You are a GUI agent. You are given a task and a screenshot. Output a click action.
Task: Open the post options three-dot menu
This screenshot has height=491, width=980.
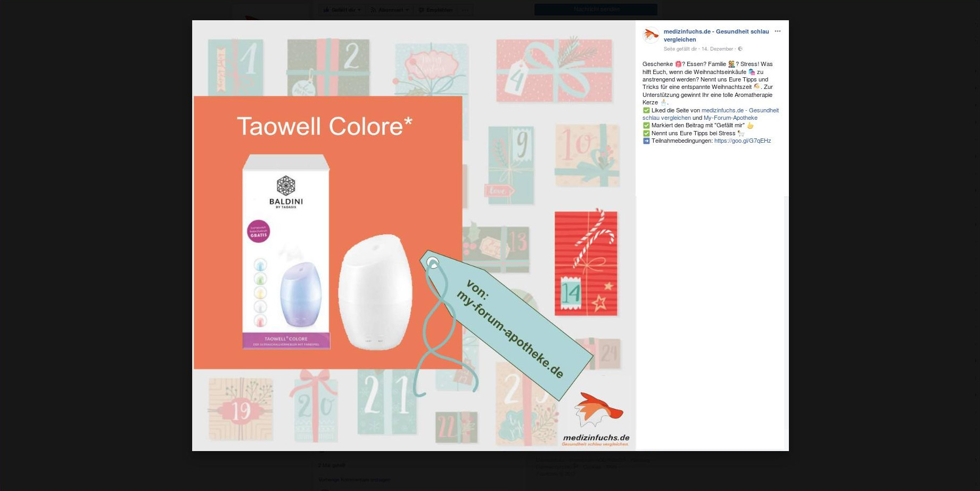click(777, 31)
